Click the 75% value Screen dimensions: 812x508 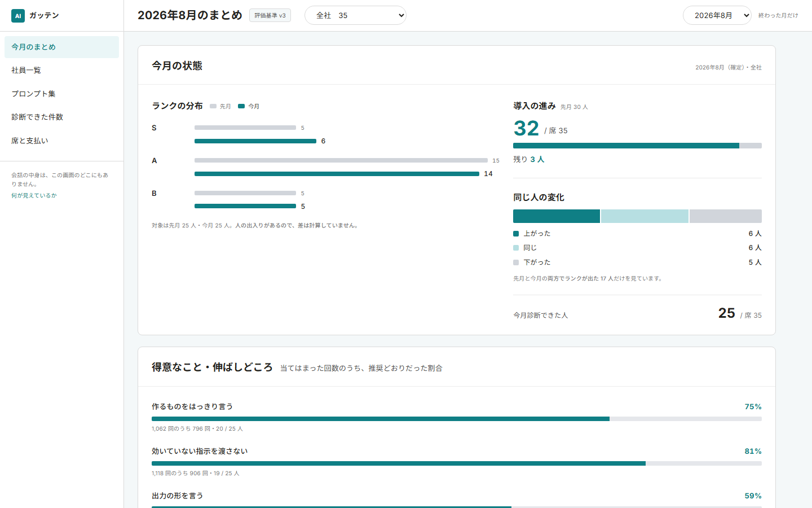point(753,406)
